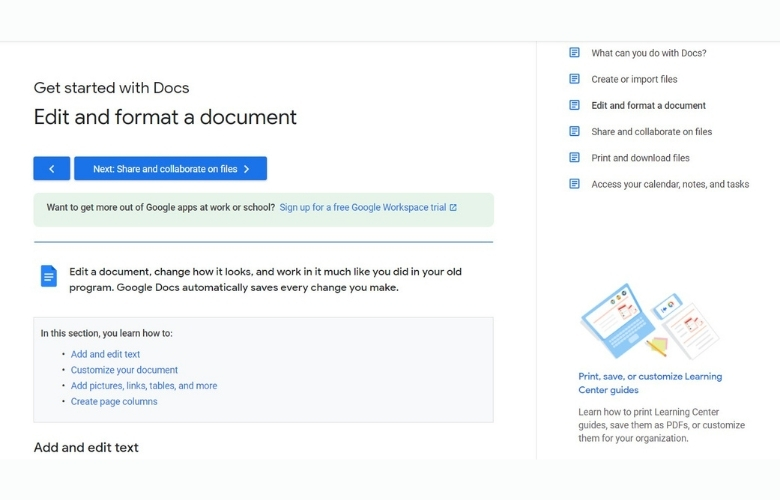This screenshot has height=500, width=780.
Task: Click the document icon beside "Access your calendar, notes, and tasks"
Action: [x=574, y=184]
